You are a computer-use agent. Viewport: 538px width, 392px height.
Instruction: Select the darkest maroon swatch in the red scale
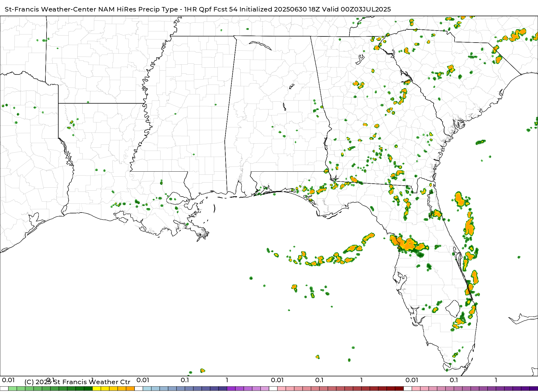pos(399,388)
